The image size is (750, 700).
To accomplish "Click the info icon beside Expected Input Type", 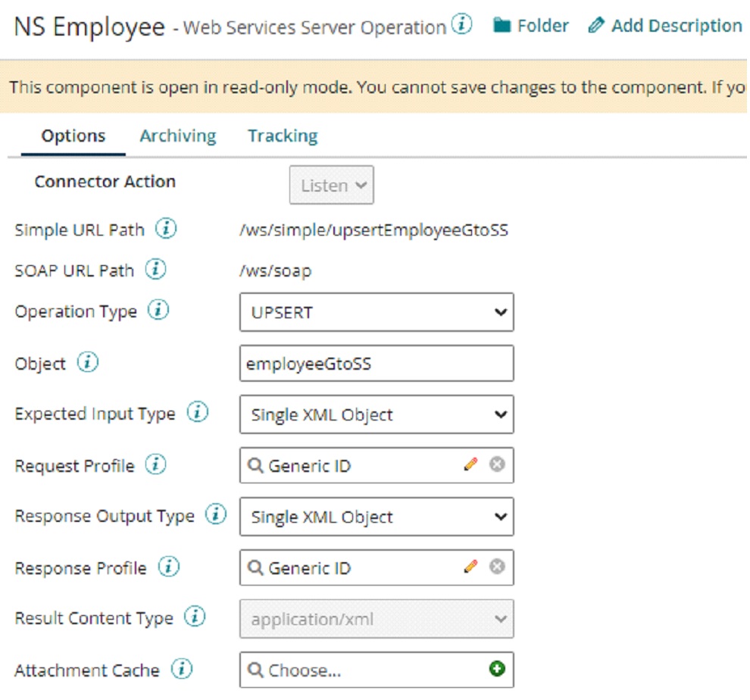I will pos(196,413).
